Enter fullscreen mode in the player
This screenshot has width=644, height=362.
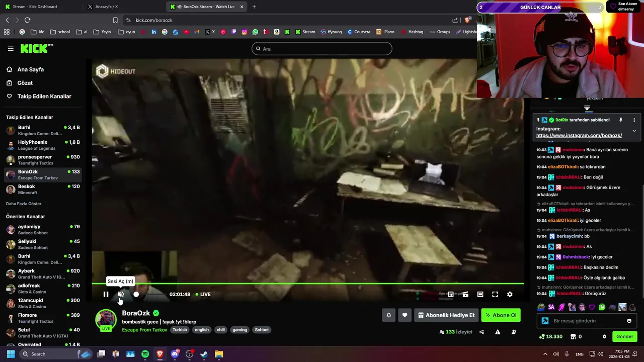[x=495, y=294]
